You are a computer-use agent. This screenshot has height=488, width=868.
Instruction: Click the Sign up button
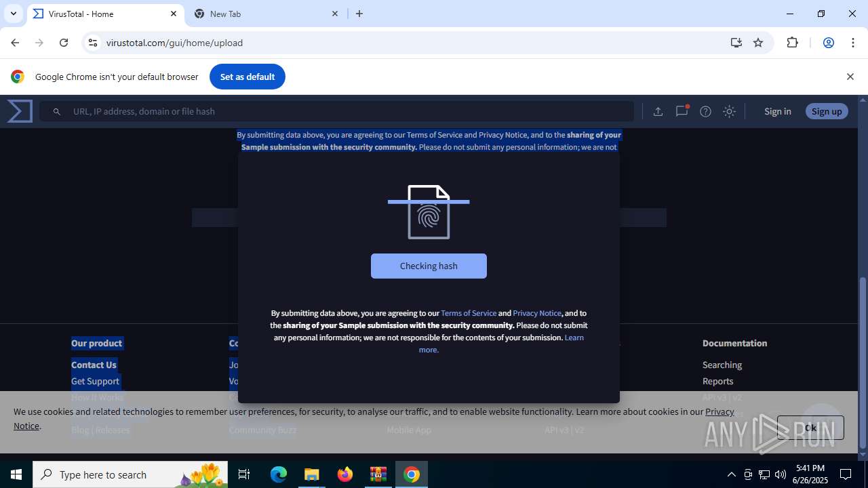pos(827,111)
